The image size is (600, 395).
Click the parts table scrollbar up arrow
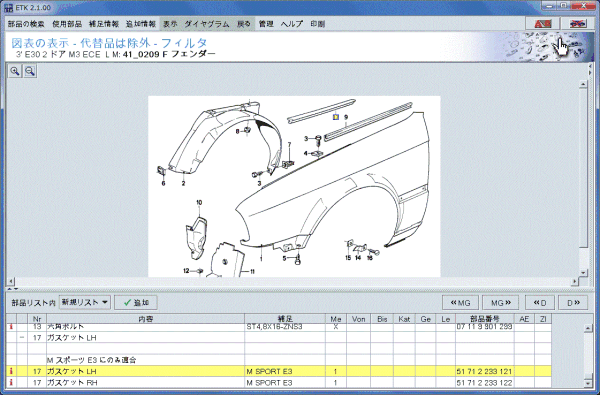pyautogui.click(x=588, y=328)
